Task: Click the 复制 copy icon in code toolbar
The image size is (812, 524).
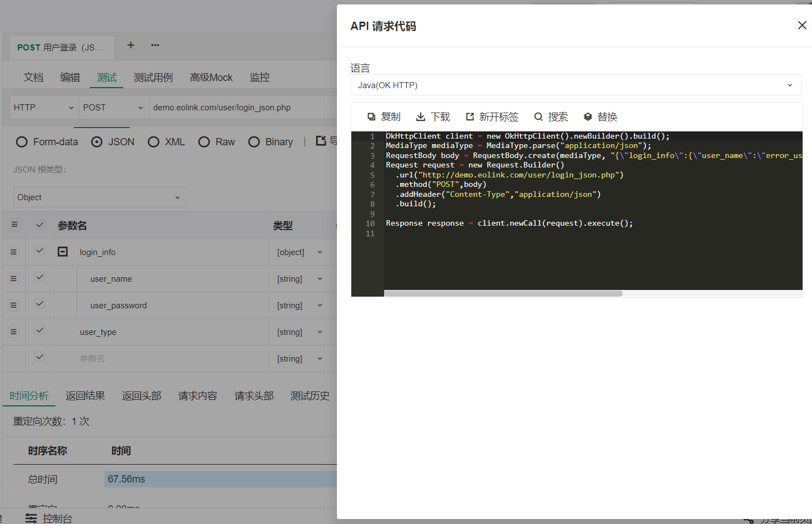Action: coord(371,117)
